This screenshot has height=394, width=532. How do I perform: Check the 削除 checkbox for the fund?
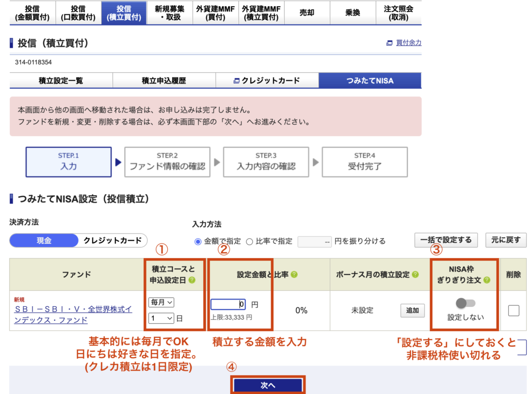point(513,310)
